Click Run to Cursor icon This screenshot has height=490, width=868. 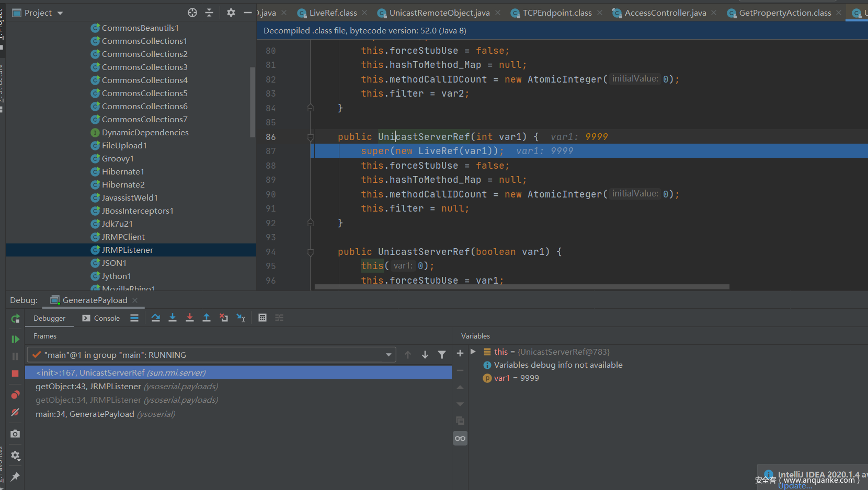(241, 318)
